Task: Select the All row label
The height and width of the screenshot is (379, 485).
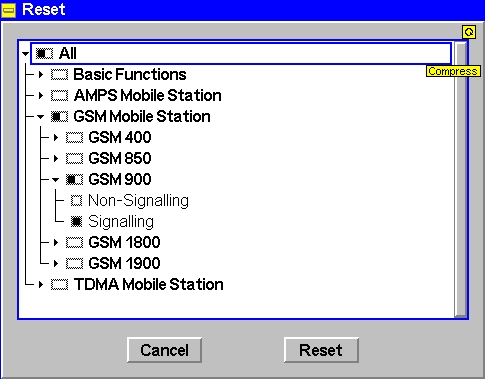Action: [x=68, y=53]
